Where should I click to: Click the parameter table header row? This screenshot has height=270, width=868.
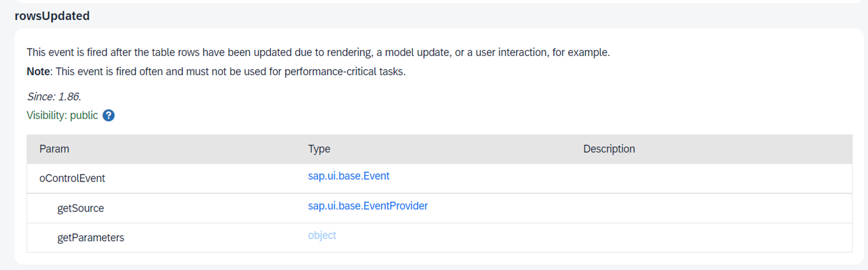click(x=434, y=149)
